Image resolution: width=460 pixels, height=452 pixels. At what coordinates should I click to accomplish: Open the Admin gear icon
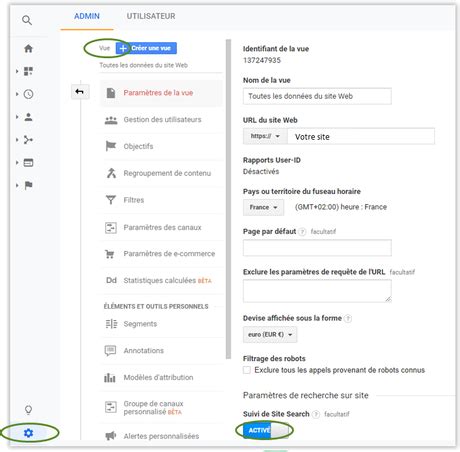point(28,433)
